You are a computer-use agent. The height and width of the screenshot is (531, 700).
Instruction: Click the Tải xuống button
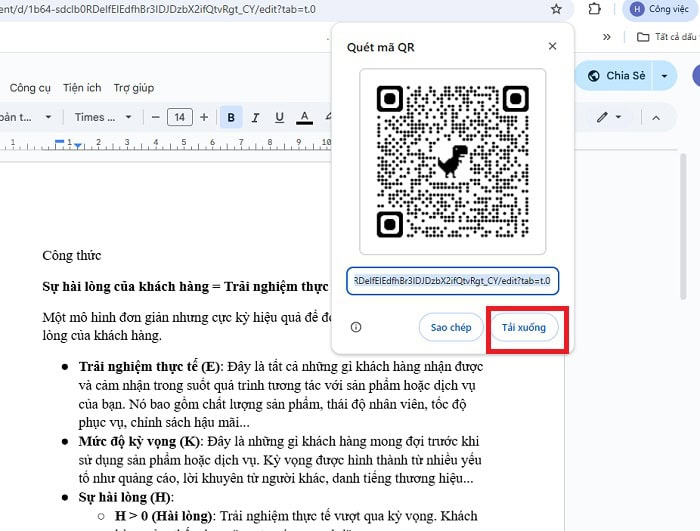(x=524, y=327)
